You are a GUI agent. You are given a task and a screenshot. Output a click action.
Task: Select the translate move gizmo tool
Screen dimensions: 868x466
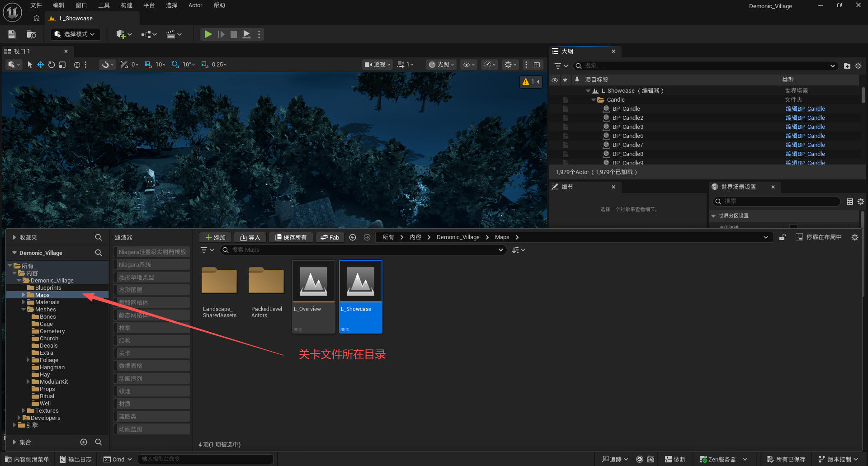tap(41, 65)
